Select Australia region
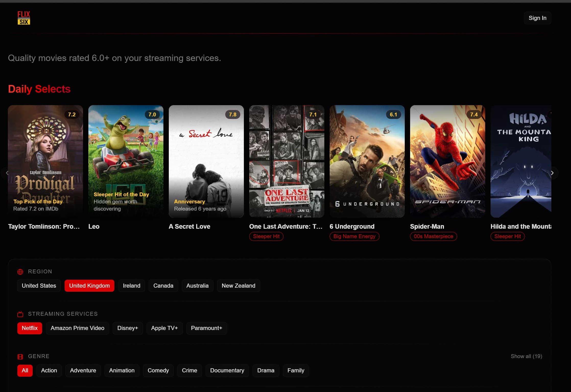Viewport: 571px width, 392px height. (x=197, y=286)
